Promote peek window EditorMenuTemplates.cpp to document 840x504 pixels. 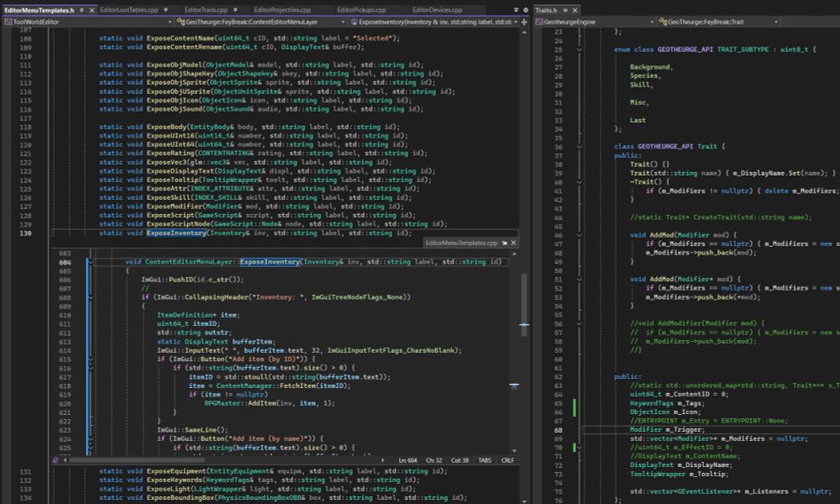click(505, 242)
